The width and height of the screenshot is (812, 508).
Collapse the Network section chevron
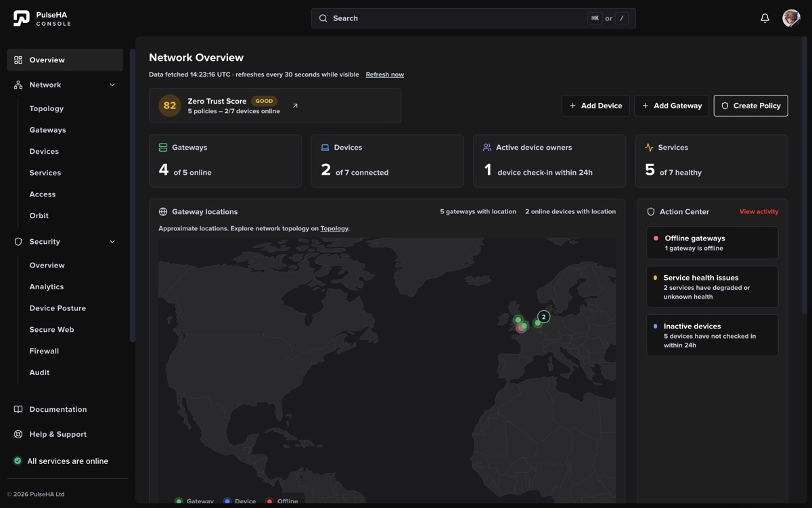tap(112, 85)
